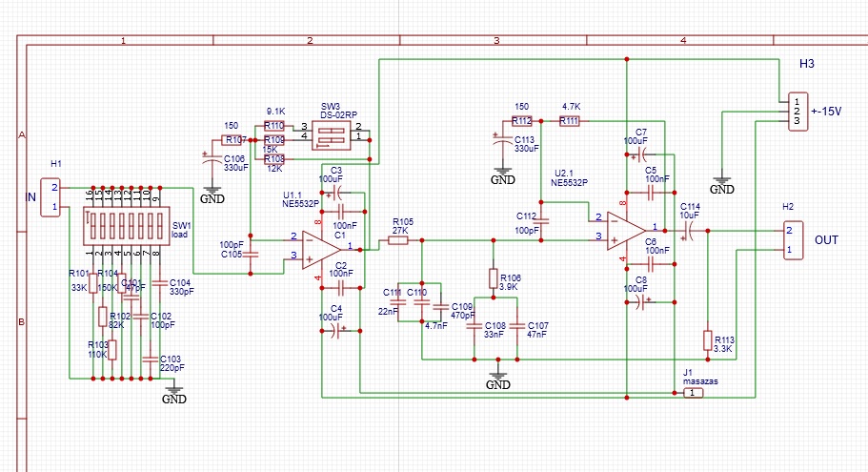
Task: Click resistor R113 3.3K
Action: click(x=708, y=340)
